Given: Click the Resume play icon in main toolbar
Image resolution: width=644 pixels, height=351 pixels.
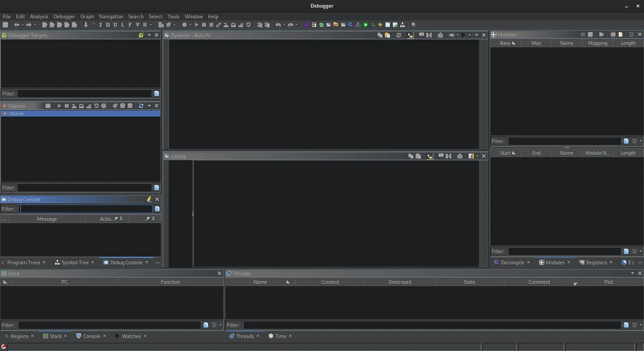Looking at the screenshot, I should 196,25.
